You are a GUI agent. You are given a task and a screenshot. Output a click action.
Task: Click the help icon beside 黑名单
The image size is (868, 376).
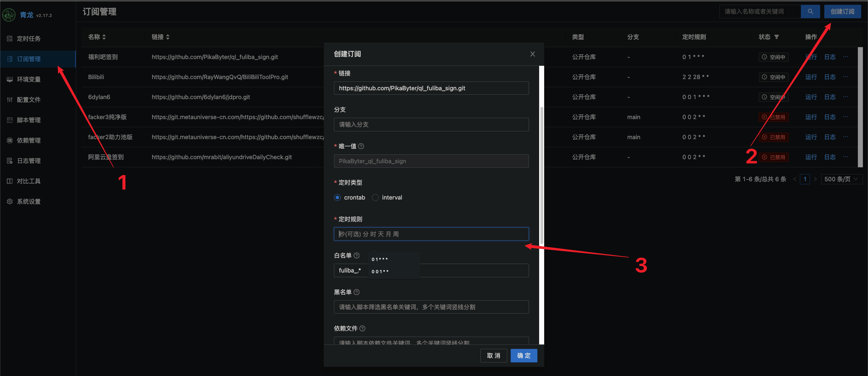tap(357, 292)
